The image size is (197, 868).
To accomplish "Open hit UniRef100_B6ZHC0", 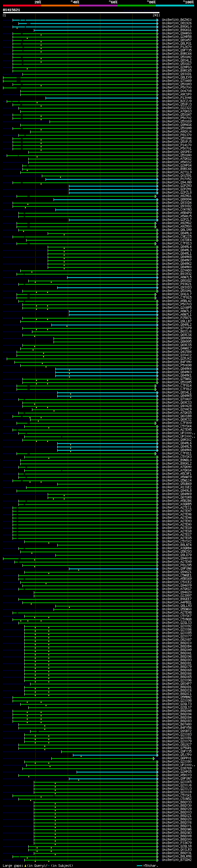I will [x=176, y=20].
